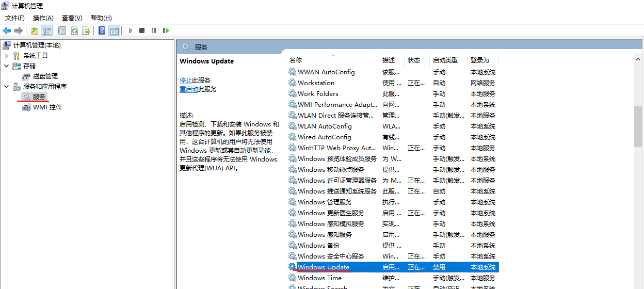Select the Windows 推送通知系统服务 row
The height and width of the screenshot is (289, 644).
pos(393,191)
